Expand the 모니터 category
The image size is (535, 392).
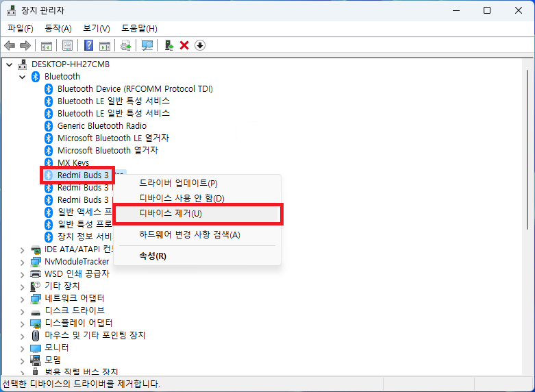[x=23, y=349]
